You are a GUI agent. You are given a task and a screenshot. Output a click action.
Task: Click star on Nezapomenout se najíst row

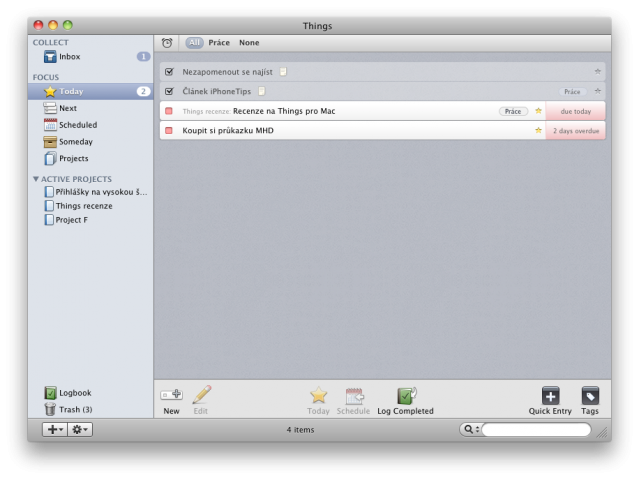point(597,72)
